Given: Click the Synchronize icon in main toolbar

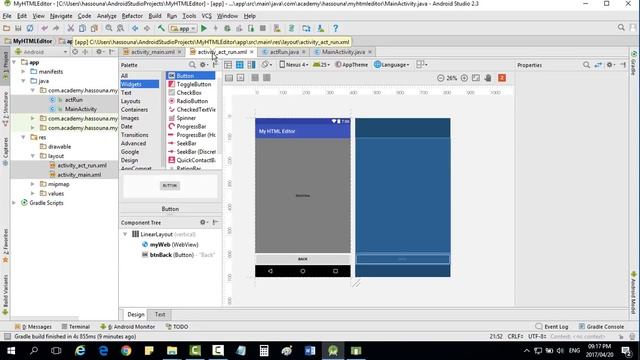Looking at the screenshot, I should (x=30, y=28).
